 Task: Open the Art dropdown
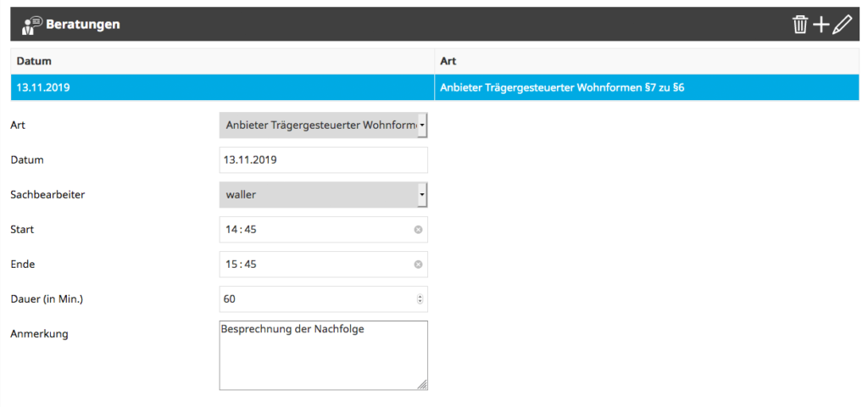point(323,125)
